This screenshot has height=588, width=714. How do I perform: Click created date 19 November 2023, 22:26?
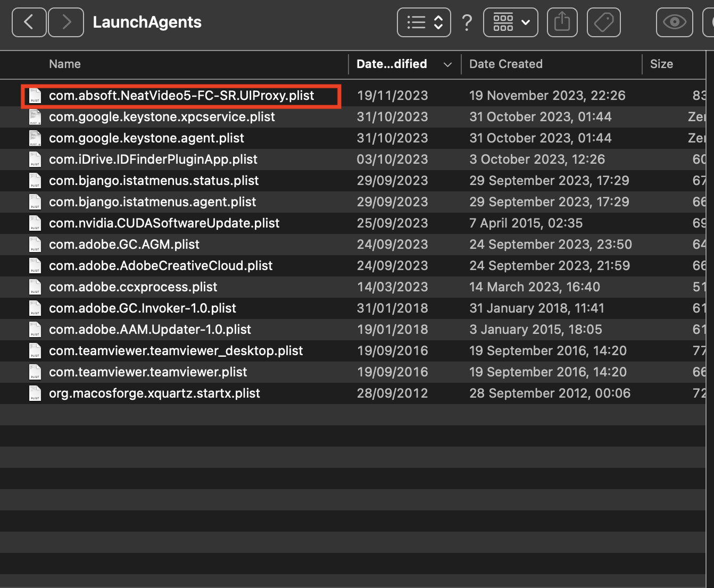pos(547,96)
